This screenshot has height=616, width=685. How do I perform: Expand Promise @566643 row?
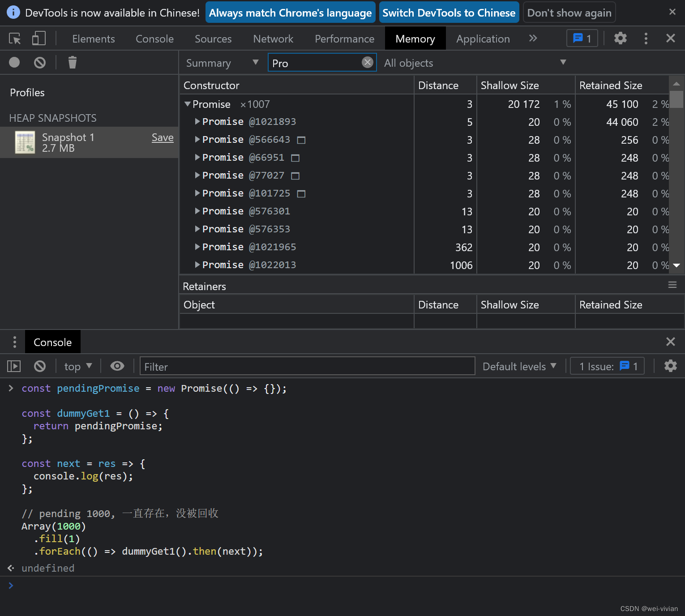click(197, 139)
